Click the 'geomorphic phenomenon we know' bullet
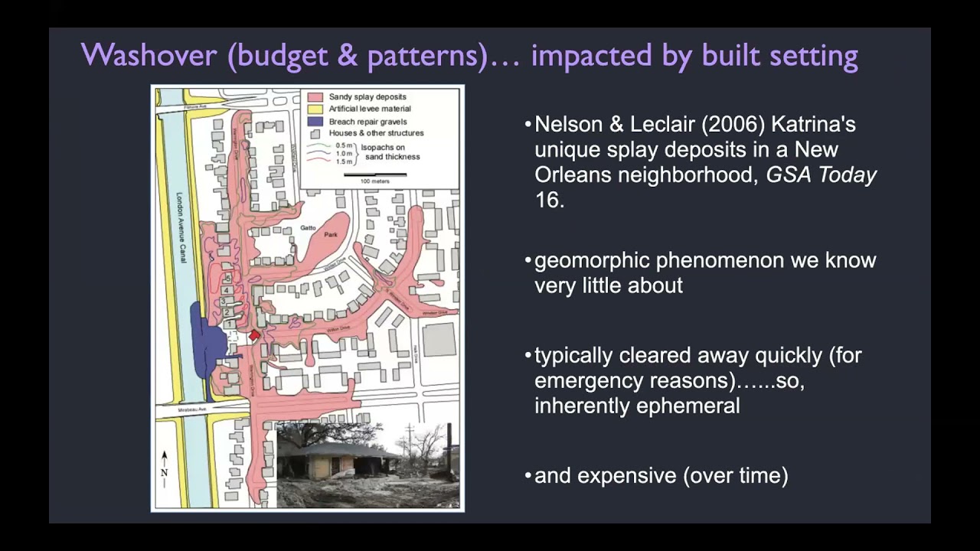 tap(705, 261)
